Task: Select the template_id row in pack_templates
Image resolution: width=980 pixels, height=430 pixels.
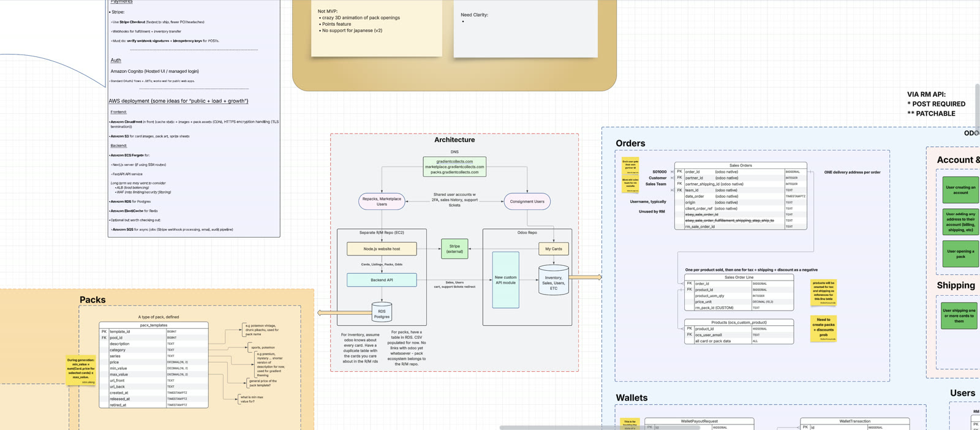Action: pos(154,331)
